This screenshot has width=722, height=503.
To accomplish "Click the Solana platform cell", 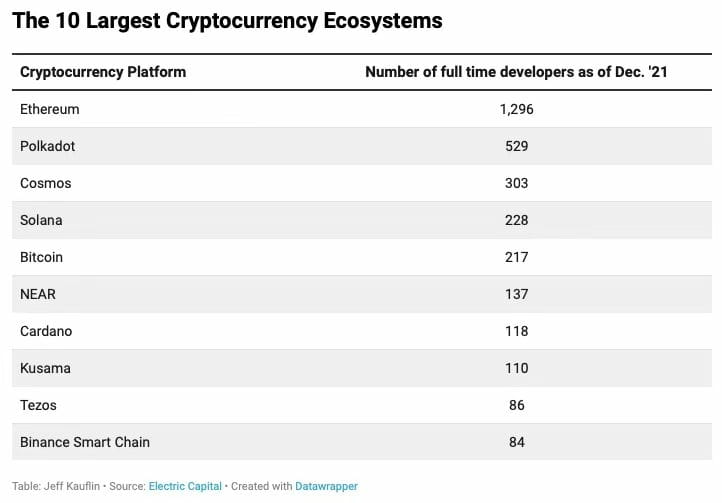I will (41, 220).
